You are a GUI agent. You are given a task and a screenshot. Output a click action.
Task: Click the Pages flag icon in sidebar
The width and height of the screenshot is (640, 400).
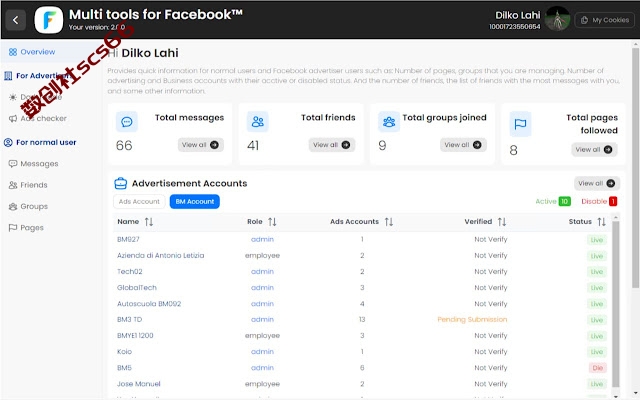13,228
